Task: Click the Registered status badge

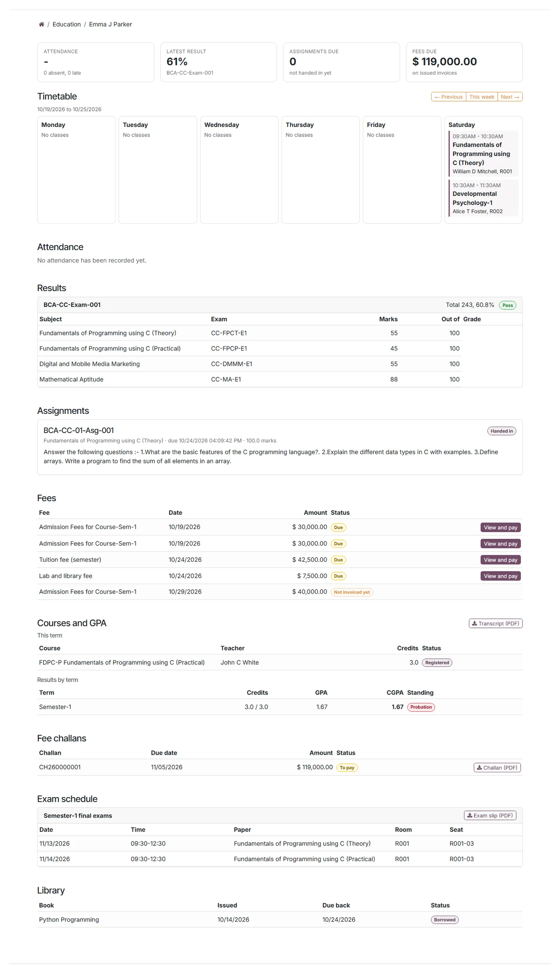Action: click(x=437, y=663)
